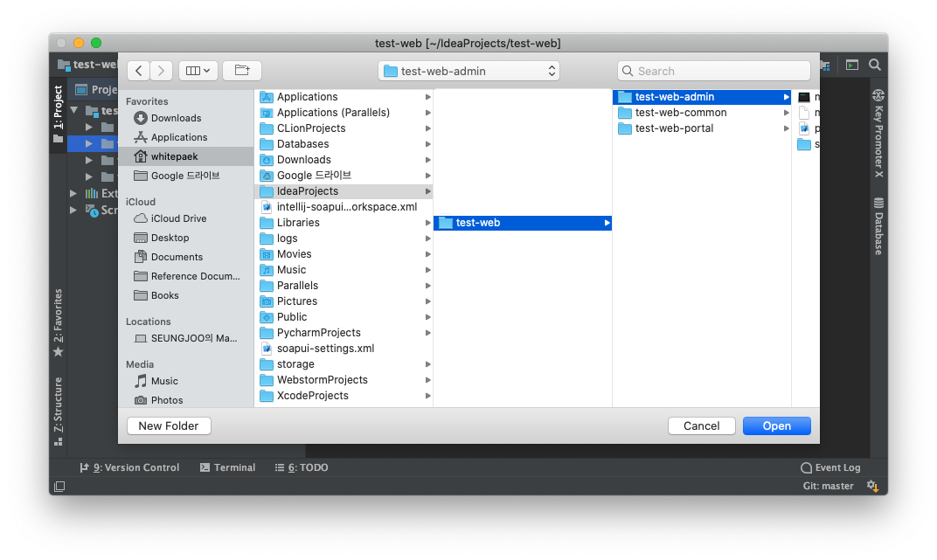937x560 pixels.
Task: Click Git: master branch widget
Action: pos(828,486)
